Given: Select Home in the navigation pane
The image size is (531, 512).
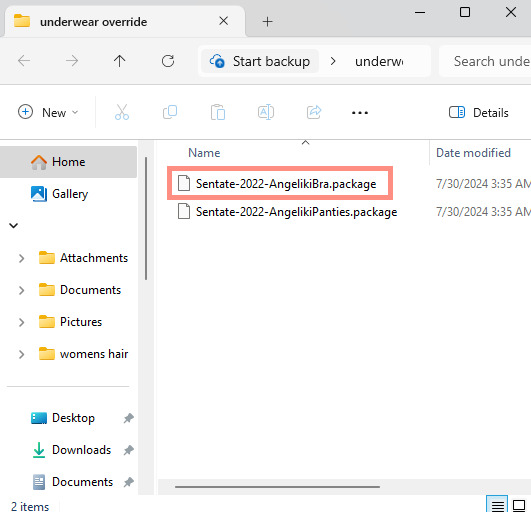Looking at the screenshot, I should [x=68, y=162].
